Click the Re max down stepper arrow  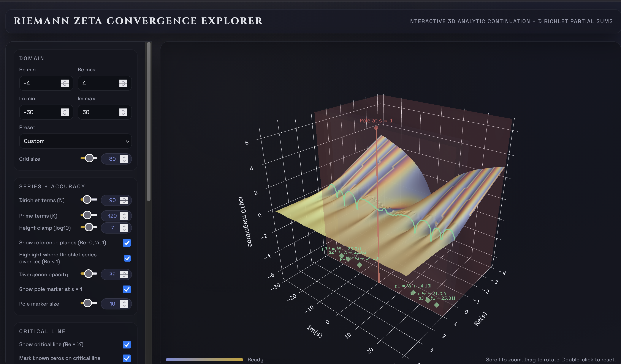pos(123,85)
